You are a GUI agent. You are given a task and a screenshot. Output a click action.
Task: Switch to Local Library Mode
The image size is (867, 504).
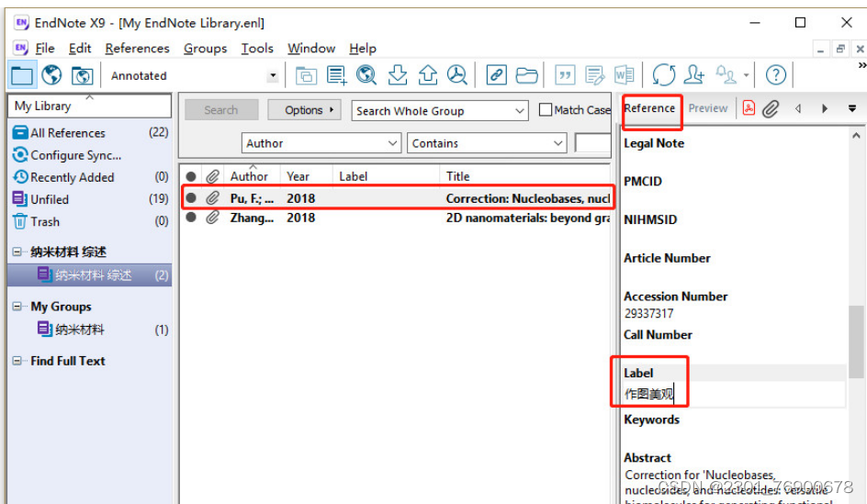pos(22,75)
